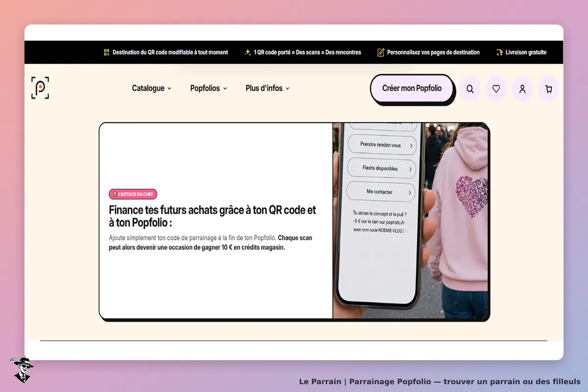Expand the Catalogue dropdown chevron
Viewport: 588px width, 392px height.
click(170, 89)
